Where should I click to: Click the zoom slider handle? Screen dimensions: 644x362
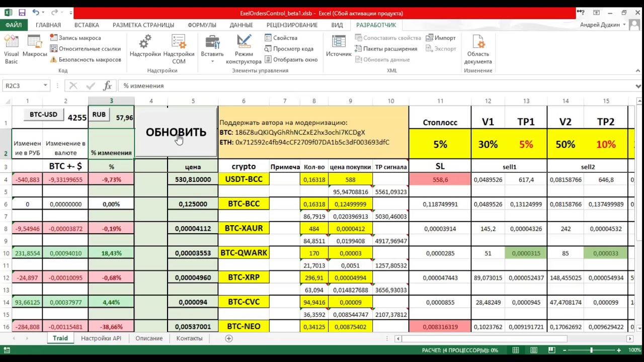coord(591,350)
